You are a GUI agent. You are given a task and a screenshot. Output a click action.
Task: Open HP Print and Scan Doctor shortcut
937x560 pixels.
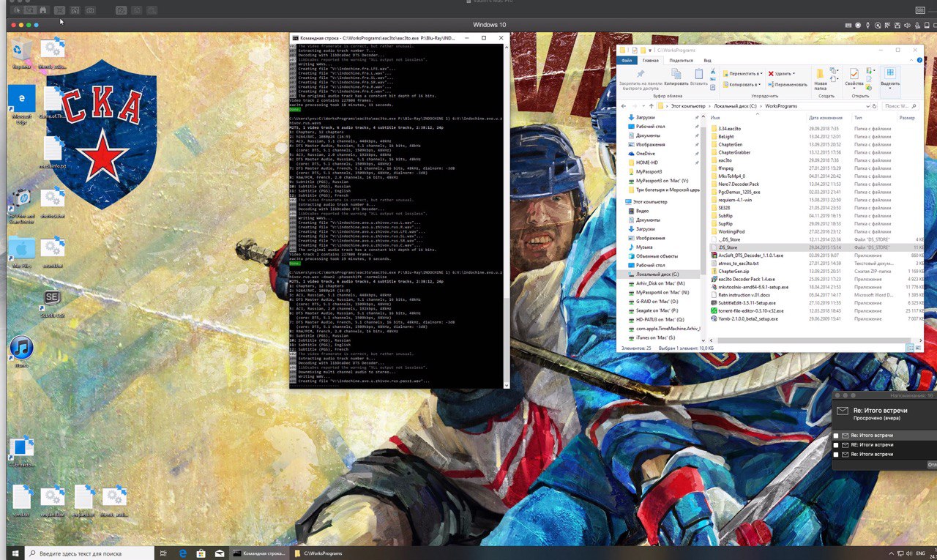pyautogui.click(x=21, y=205)
